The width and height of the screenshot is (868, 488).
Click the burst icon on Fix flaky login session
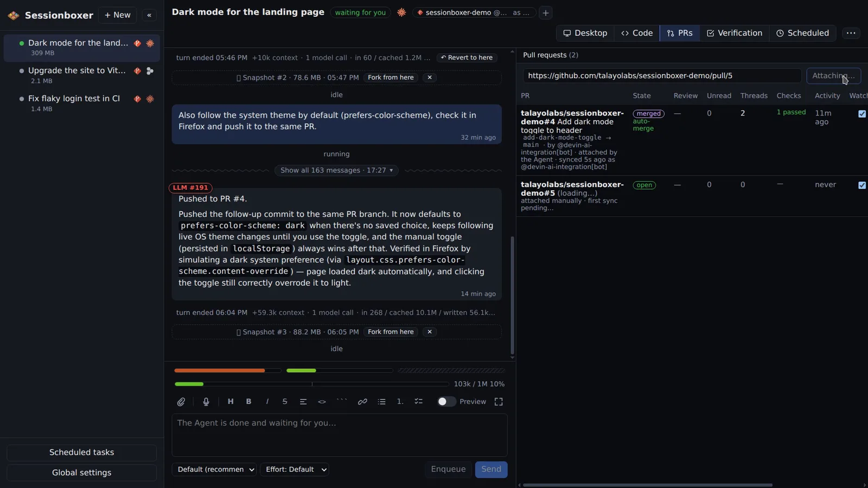150,99
